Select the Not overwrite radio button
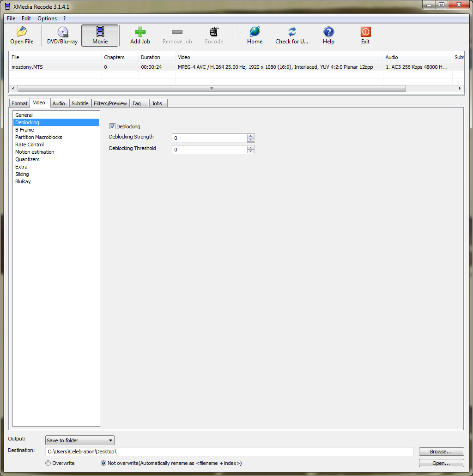 click(x=103, y=463)
